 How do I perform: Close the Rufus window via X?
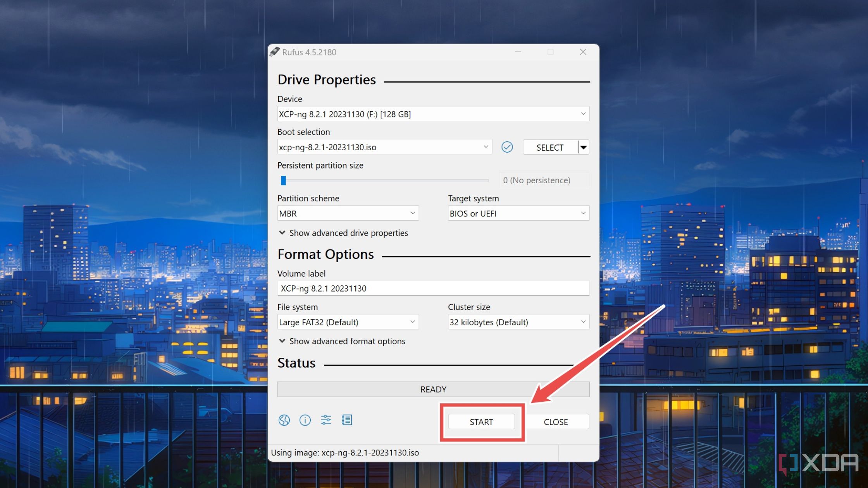[x=583, y=52]
